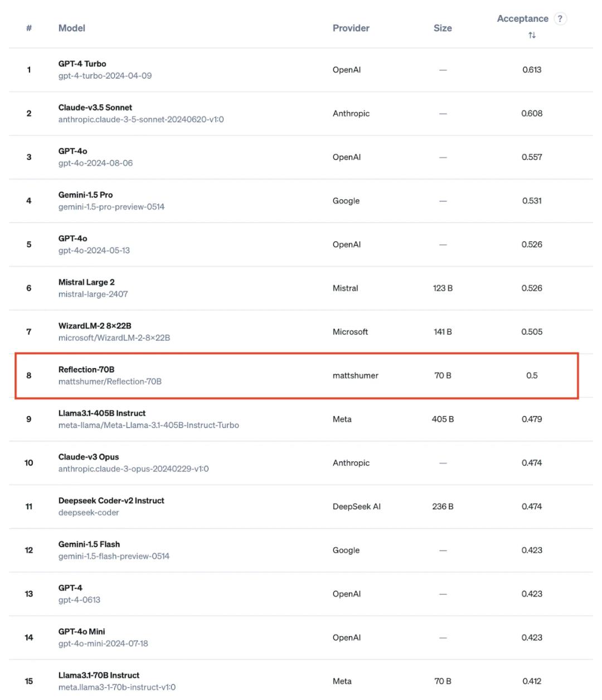This screenshot has height=700, width=602.
Task: Select the Gemini-1.5 Pro model name
Action: [x=85, y=195]
